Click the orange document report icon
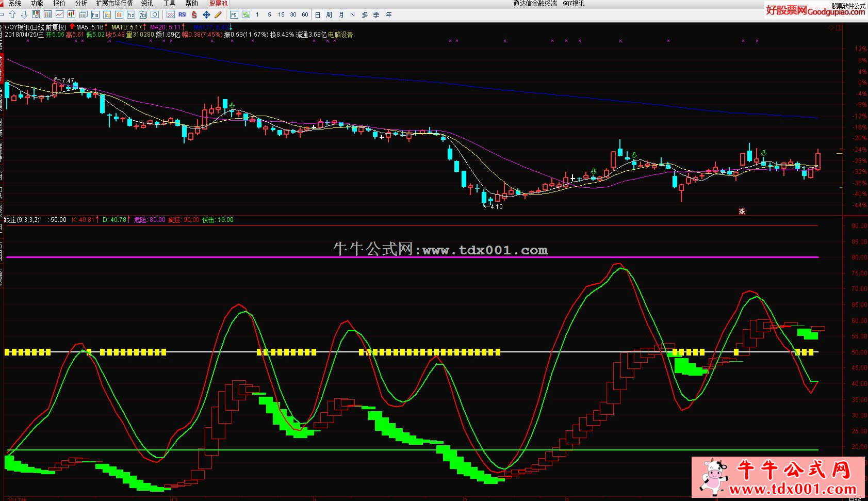The image size is (868, 501). pos(119,14)
